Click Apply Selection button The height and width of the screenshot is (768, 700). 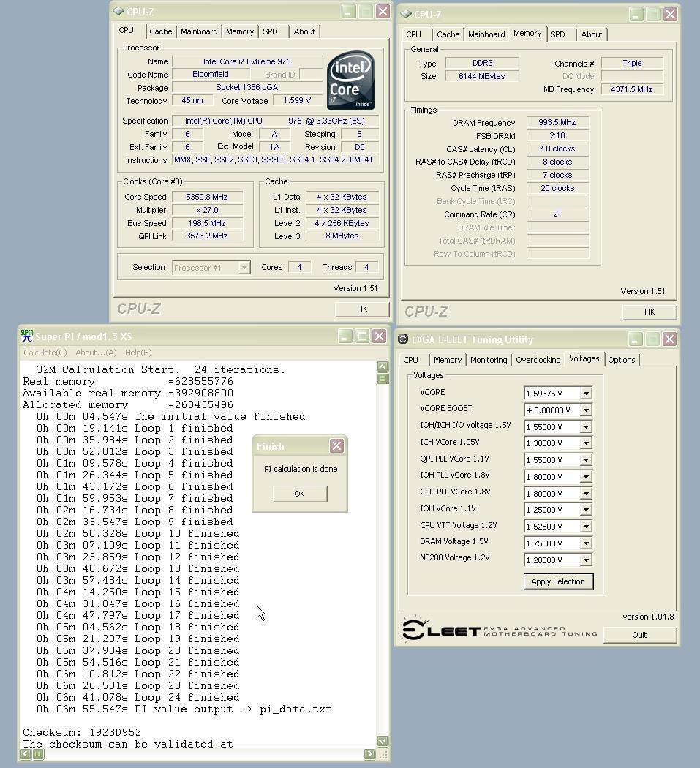[x=558, y=581]
